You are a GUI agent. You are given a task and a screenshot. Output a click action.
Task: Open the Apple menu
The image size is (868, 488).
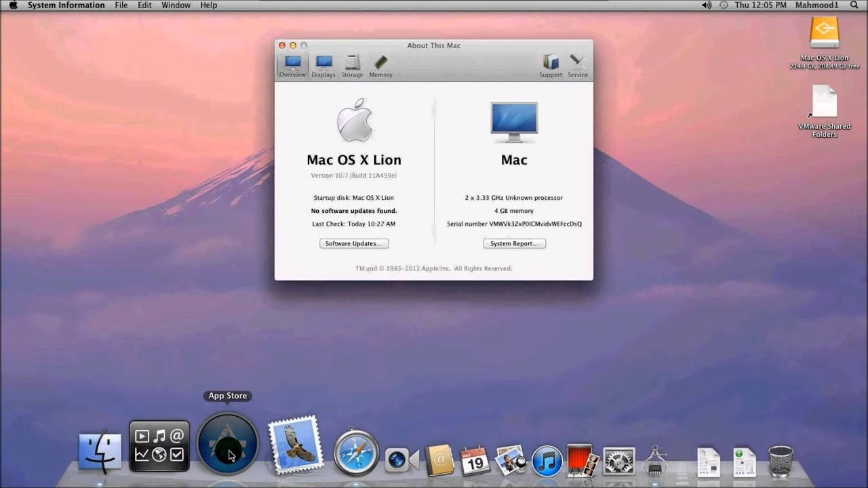pos(13,5)
